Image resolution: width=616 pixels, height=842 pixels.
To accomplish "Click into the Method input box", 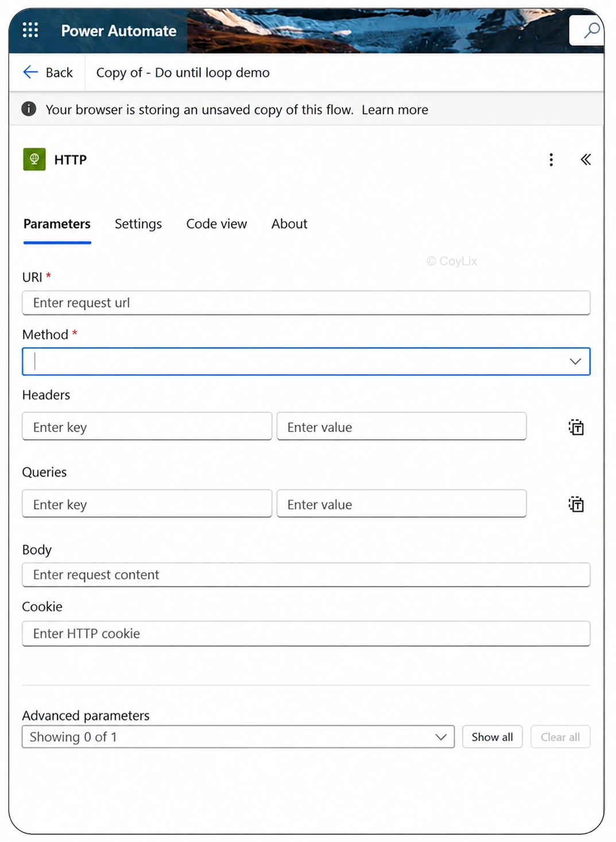I will (x=306, y=361).
